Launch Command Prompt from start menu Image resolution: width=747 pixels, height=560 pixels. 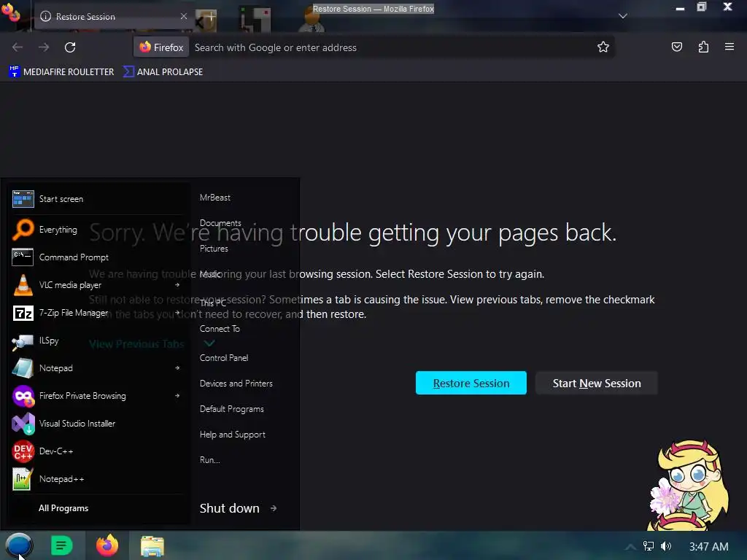point(98,257)
